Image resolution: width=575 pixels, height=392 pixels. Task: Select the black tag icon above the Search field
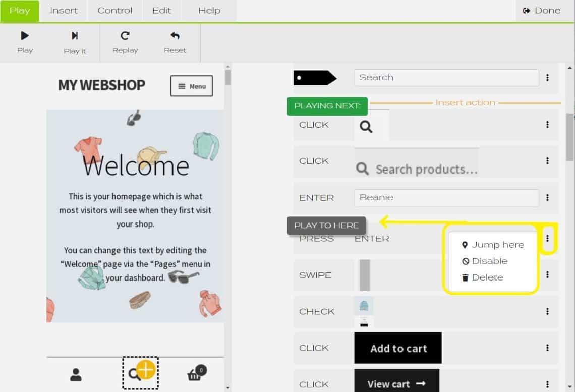(313, 77)
